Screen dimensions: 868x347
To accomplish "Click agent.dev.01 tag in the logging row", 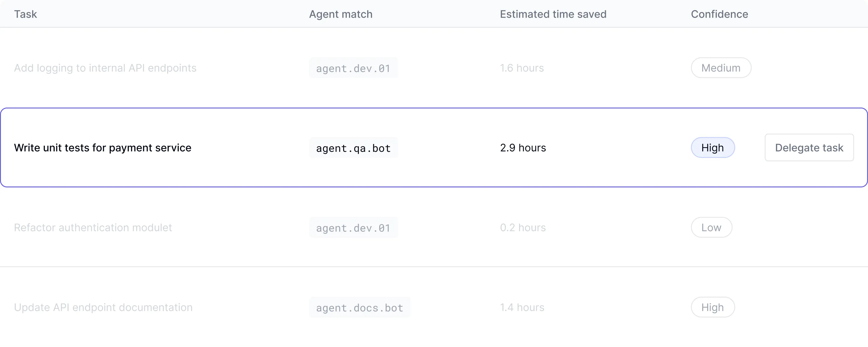I will tap(353, 68).
